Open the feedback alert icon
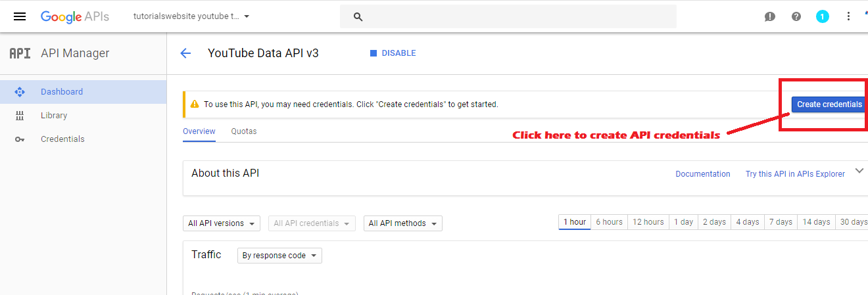Screen dimensions: 868x295 point(770,16)
